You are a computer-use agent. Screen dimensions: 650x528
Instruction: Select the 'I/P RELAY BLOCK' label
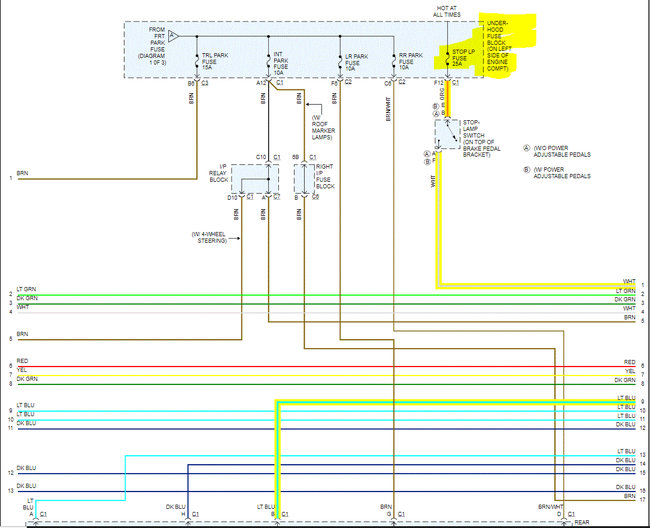pos(219,173)
